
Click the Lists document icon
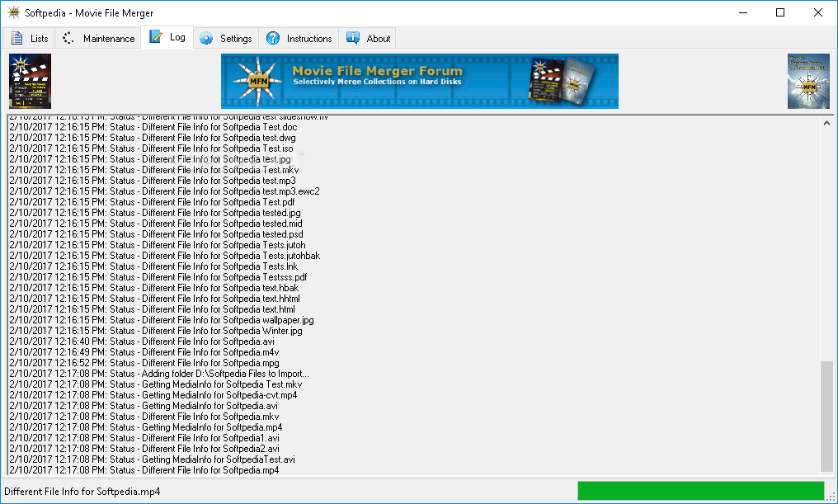click(x=17, y=38)
